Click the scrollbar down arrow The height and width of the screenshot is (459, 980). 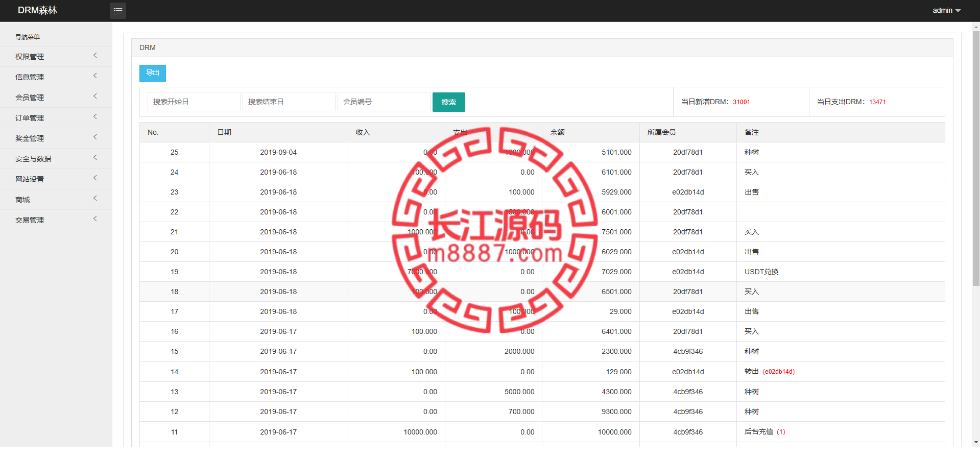point(976,443)
